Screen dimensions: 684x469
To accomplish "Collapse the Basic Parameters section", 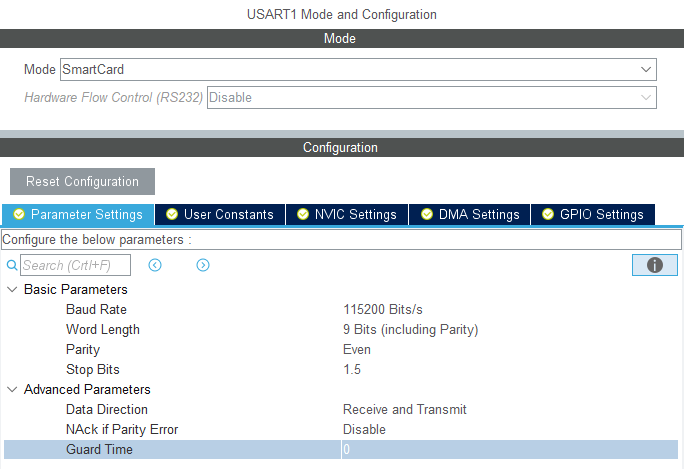I will click(12, 290).
